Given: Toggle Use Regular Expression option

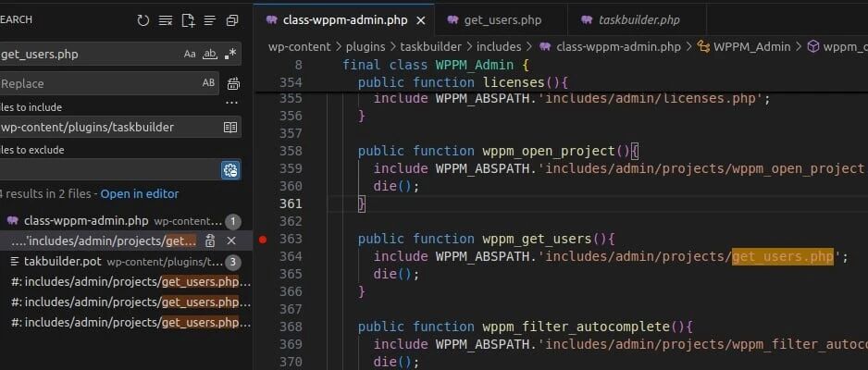Looking at the screenshot, I should (230, 54).
